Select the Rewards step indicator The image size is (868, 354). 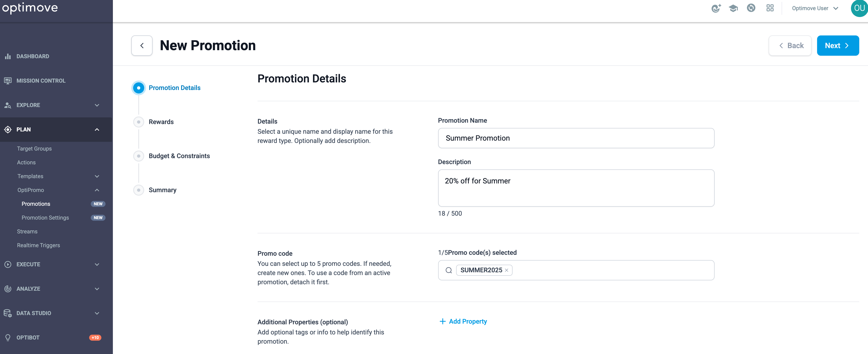pyautogui.click(x=138, y=122)
